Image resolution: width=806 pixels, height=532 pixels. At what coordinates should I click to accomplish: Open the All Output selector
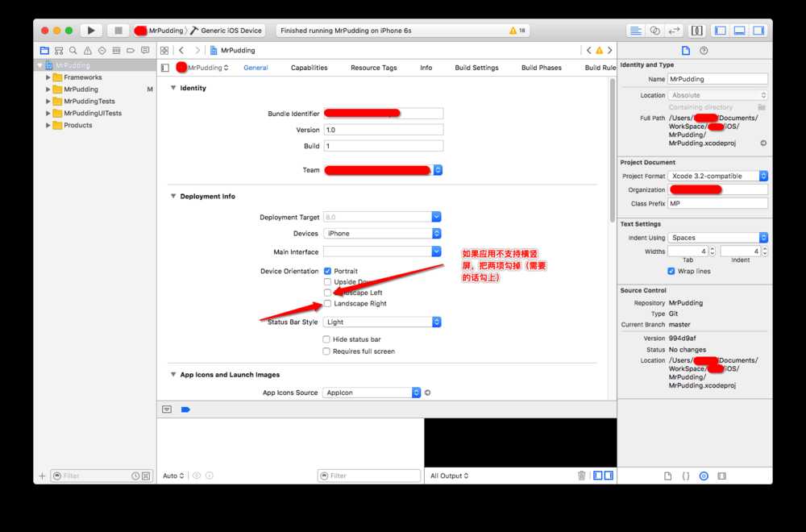pos(449,476)
